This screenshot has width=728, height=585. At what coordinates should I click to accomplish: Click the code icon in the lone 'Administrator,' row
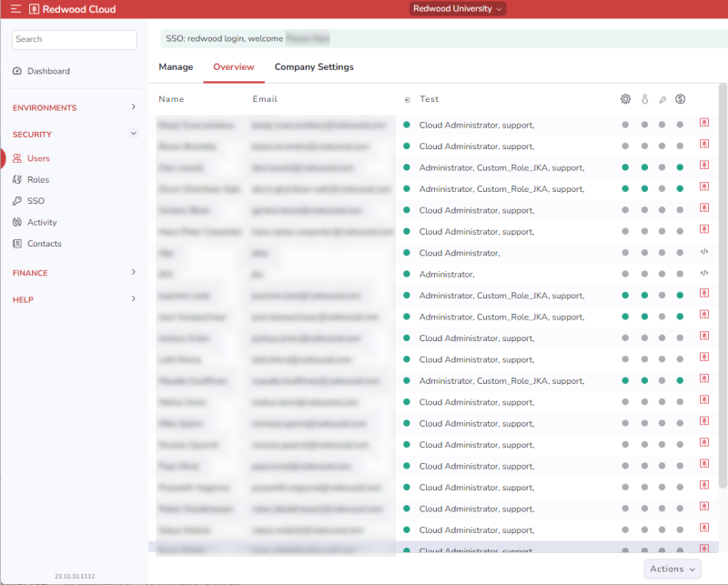click(703, 274)
